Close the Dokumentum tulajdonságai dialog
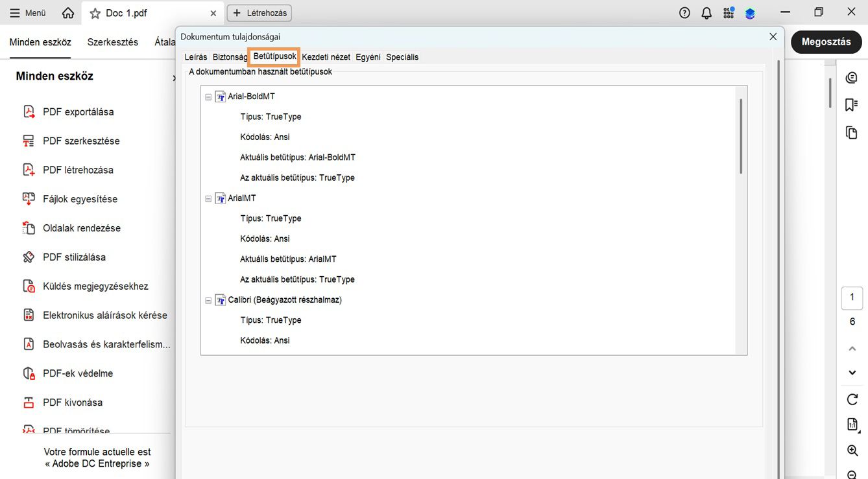Image resolution: width=868 pixels, height=479 pixels. click(x=773, y=37)
